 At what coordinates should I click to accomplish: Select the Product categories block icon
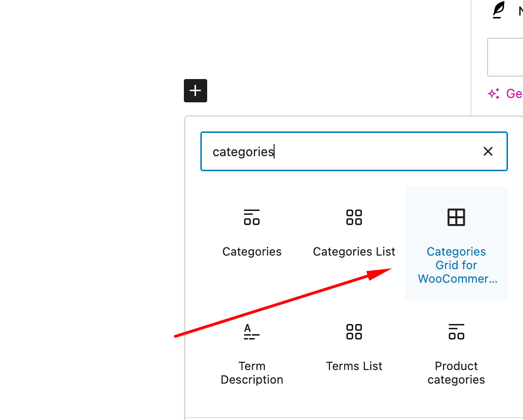(x=456, y=332)
